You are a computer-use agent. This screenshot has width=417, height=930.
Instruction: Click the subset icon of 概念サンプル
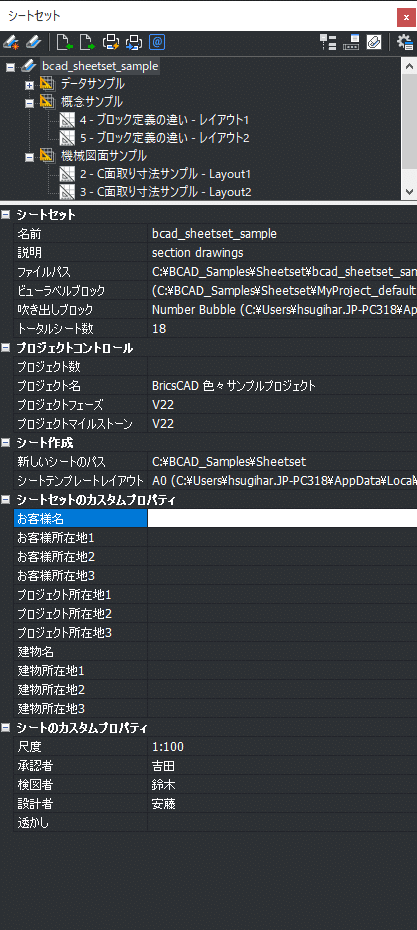tap(48, 102)
